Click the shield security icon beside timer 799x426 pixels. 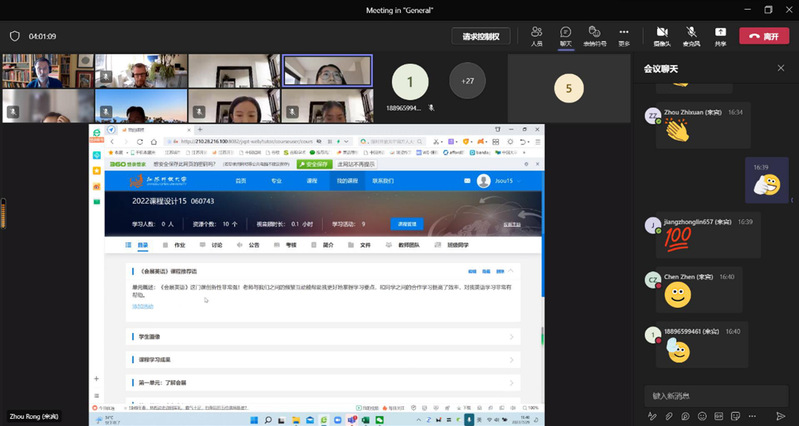tap(14, 36)
